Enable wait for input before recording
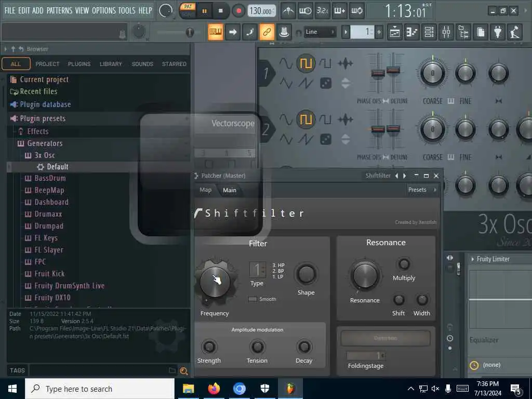 tap(305, 11)
